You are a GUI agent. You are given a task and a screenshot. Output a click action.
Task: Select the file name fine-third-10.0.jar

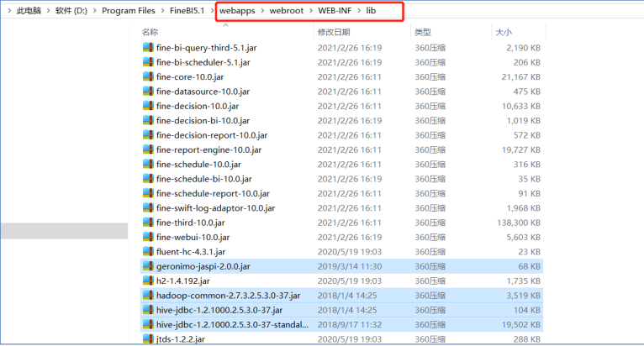click(191, 223)
